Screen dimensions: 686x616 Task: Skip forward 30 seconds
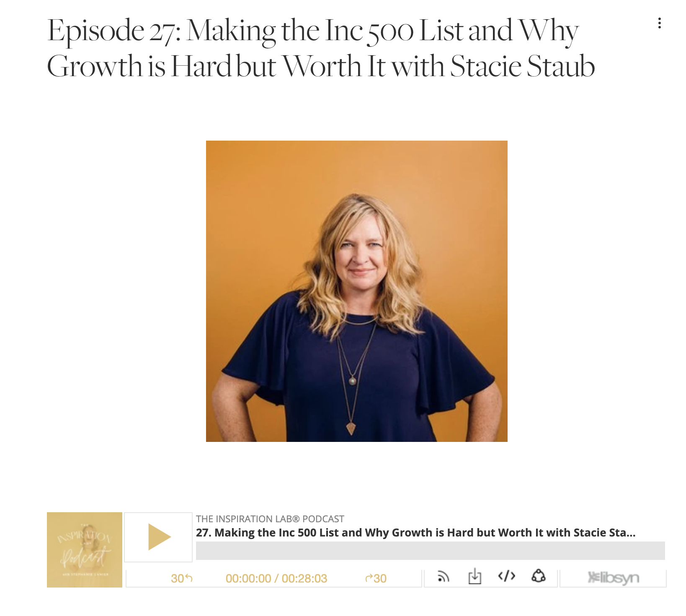pyautogui.click(x=376, y=578)
